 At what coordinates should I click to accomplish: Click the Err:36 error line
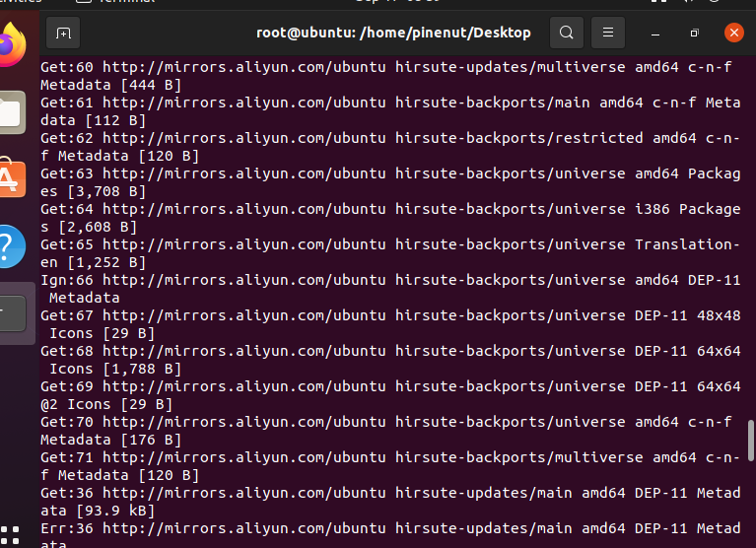(x=390, y=528)
